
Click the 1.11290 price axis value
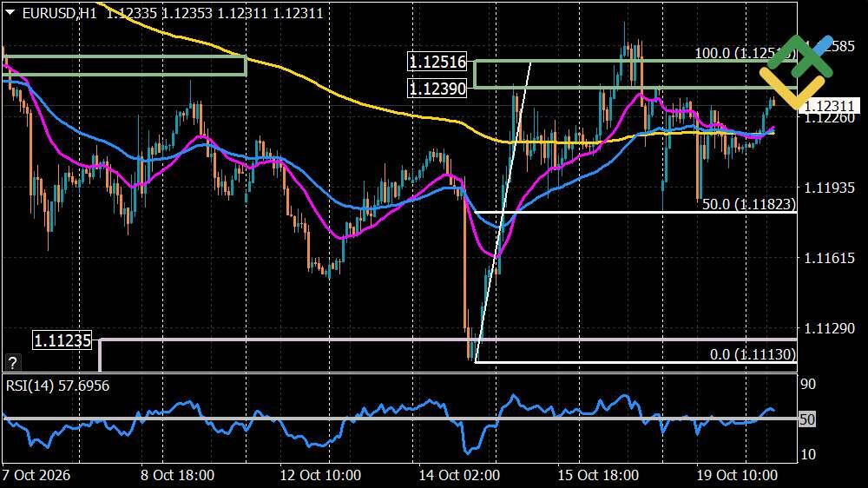coord(829,328)
